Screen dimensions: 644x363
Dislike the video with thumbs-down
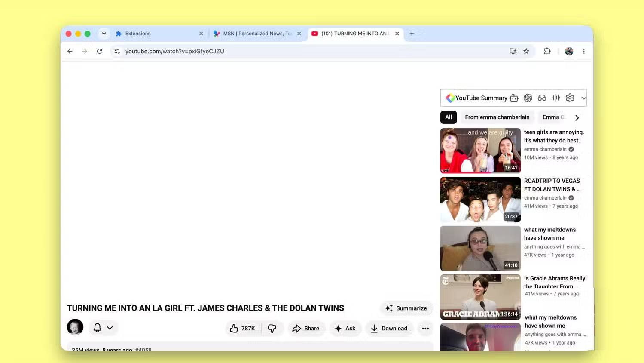tap(272, 329)
